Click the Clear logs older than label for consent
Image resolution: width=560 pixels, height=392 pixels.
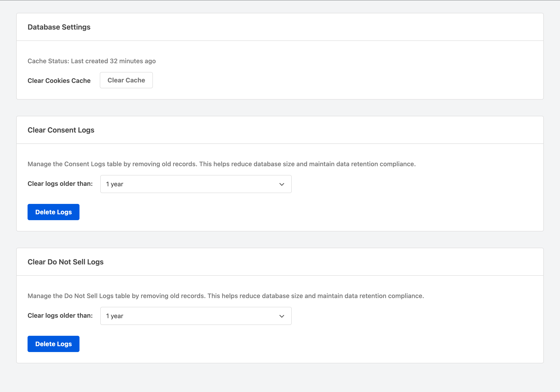click(60, 184)
